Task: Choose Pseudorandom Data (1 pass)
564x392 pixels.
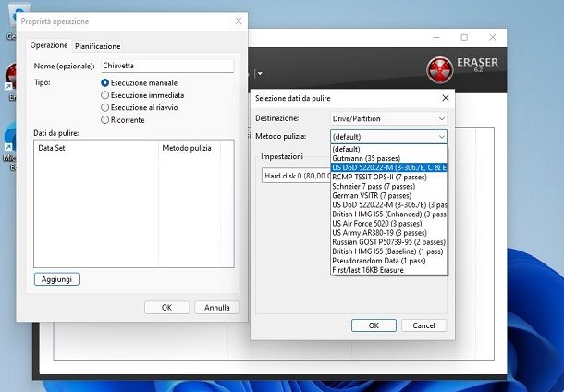Action: (x=388, y=261)
